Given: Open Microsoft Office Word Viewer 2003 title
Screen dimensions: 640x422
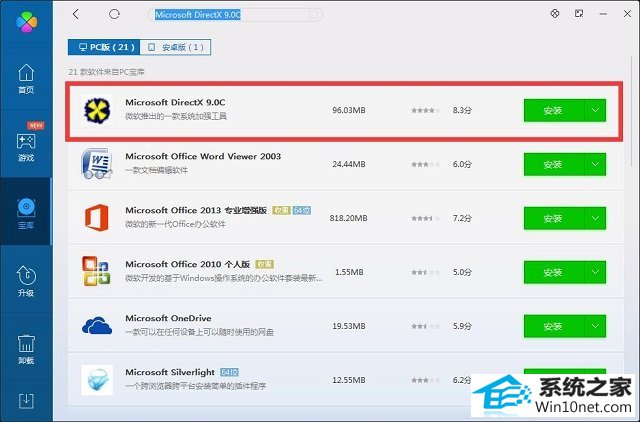Looking at the screenshot, I should 203,156.
